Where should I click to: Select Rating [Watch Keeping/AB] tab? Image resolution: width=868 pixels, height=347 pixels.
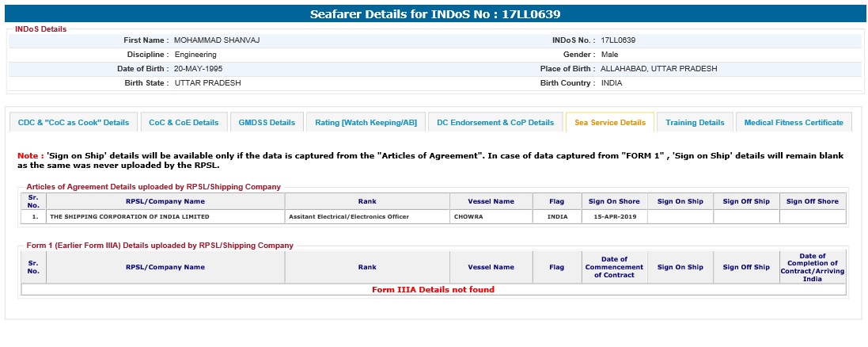(366, 123)
